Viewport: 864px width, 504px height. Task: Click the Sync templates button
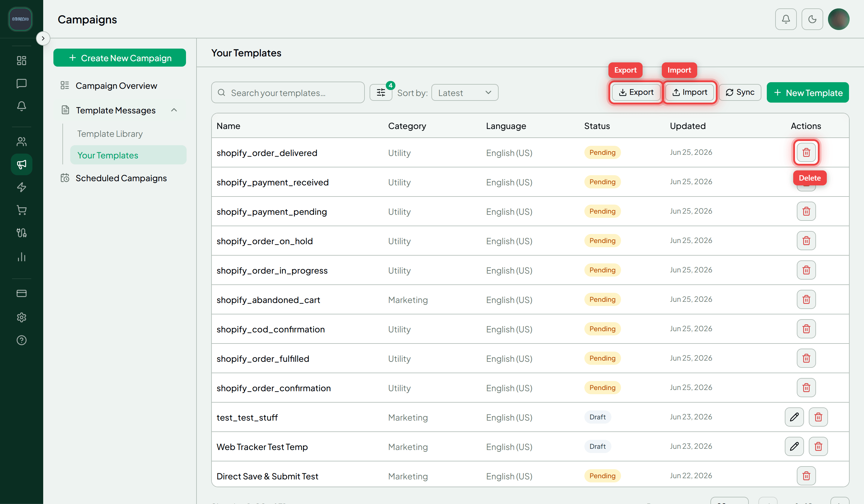[x=740, y=93]
